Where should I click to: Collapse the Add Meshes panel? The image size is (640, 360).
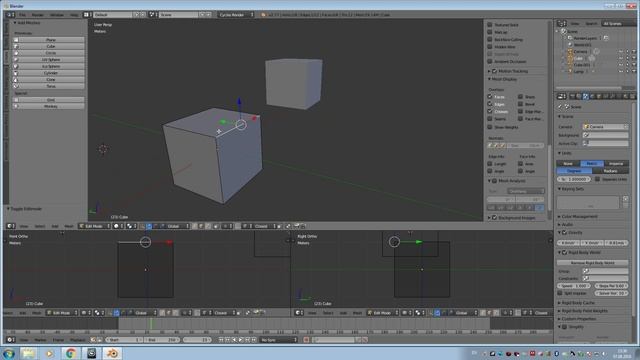click(15, 23)
